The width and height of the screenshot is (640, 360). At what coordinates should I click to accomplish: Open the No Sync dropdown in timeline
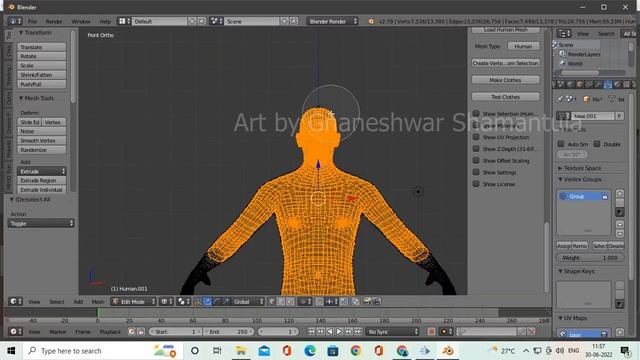[x=392, y=331]
